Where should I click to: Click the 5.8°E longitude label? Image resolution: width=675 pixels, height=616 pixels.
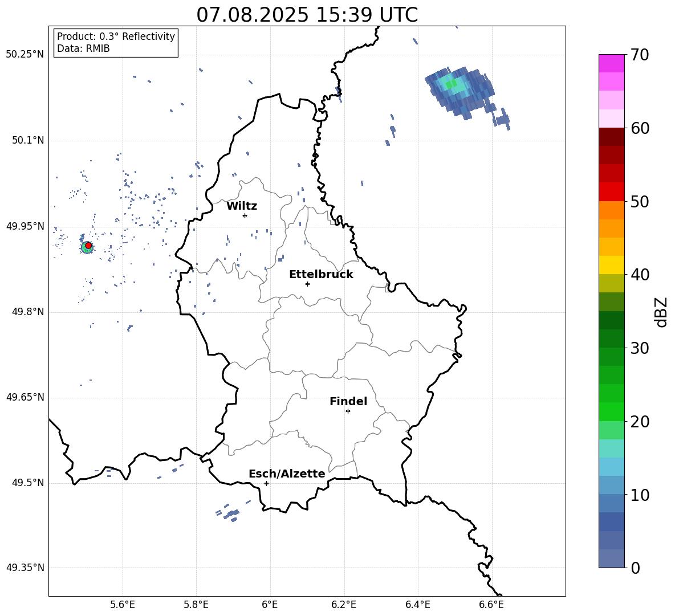click(196, 605)
